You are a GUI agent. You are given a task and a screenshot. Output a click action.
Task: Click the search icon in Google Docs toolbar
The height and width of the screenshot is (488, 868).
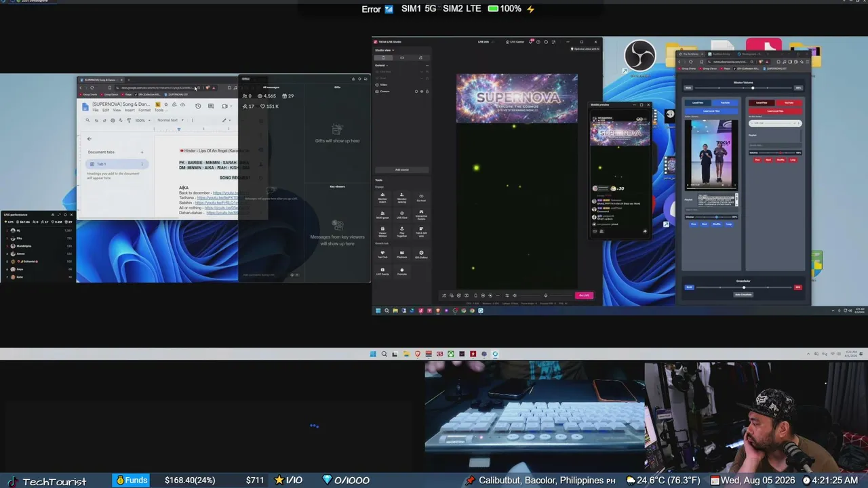[x=87, y=120]
